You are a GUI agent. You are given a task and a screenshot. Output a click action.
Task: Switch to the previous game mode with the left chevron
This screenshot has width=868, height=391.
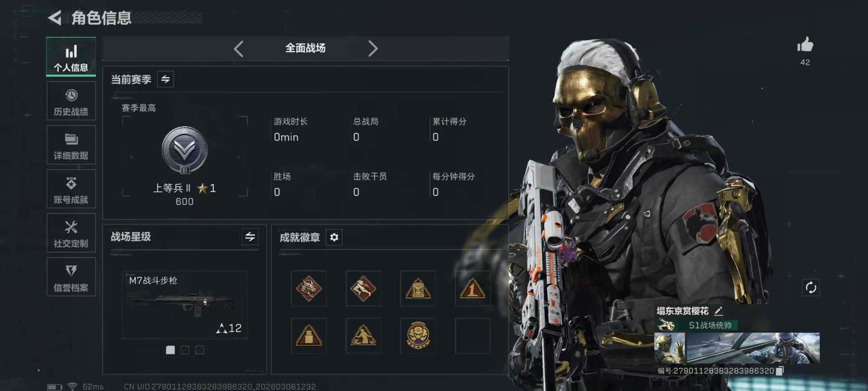click(239, 48)
